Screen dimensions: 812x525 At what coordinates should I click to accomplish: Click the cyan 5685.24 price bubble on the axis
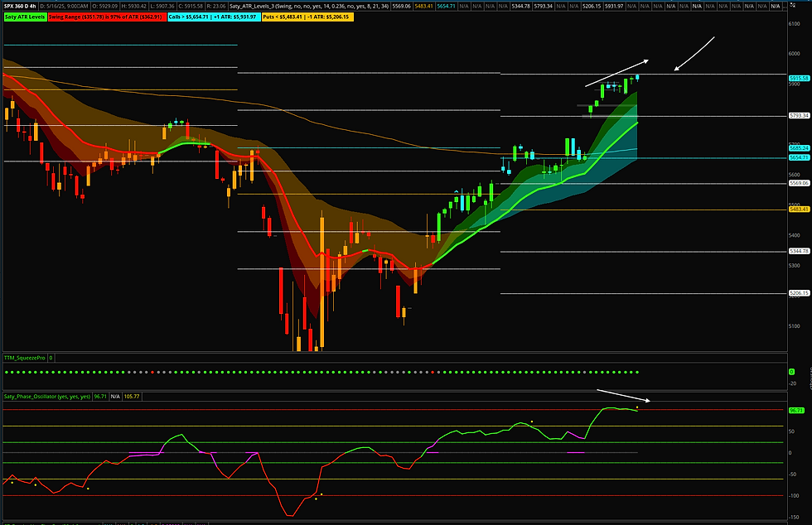point(799,148)
